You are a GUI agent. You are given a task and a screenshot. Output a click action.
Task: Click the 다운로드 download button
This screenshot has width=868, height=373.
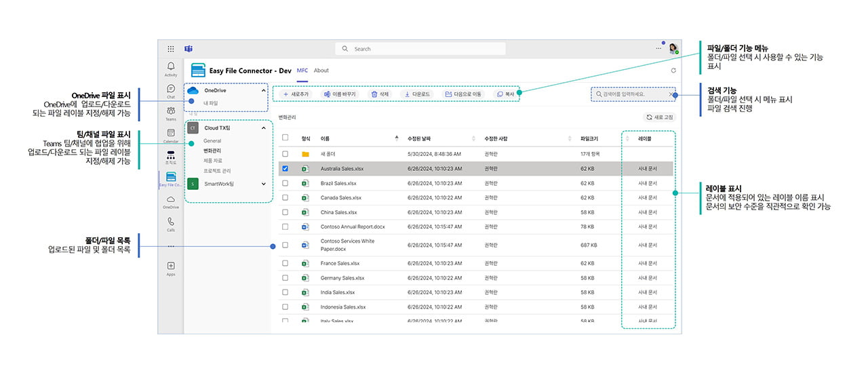pyautogui.click(x=417, y=94)
